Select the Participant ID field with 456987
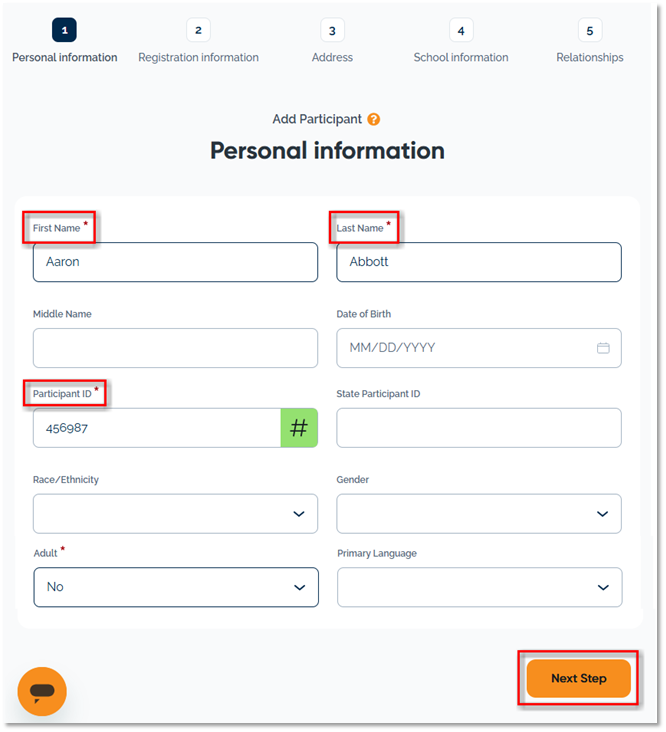 (x=157, y=428)
